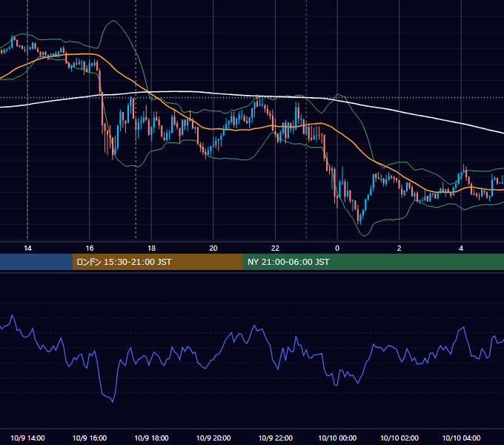The image size is (504, 445).
Task: Click the 10/9 16:00 date label
Action: point(90,438)
